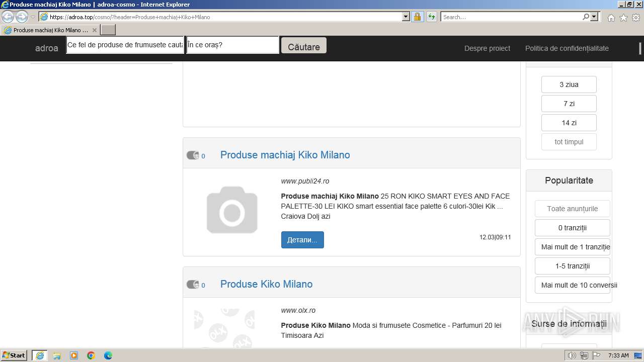Click the camera placeholder thumbnail

[232, 210]
